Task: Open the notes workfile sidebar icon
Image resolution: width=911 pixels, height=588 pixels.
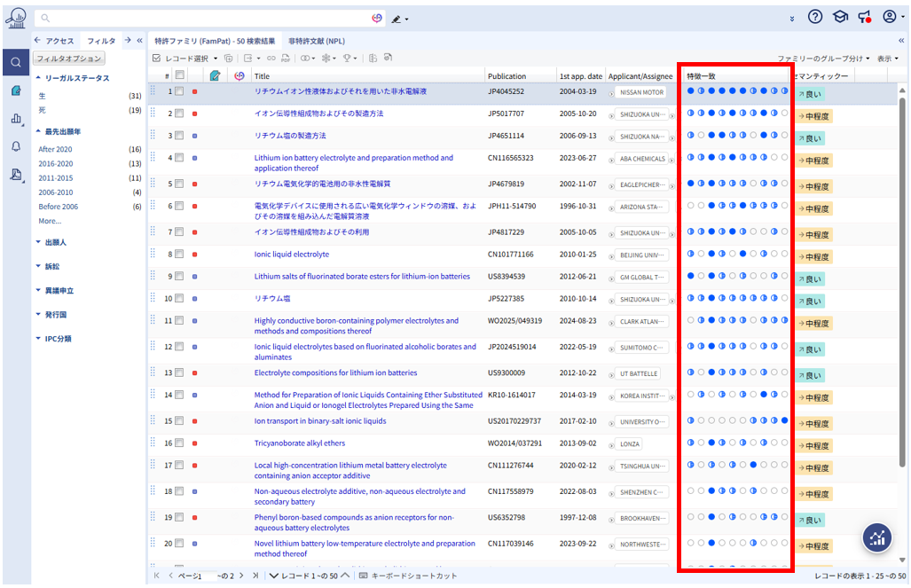Action: 16,90
